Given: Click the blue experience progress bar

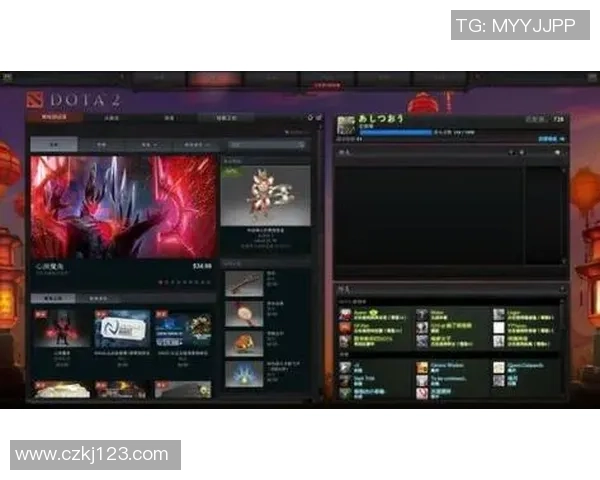Looking at the screenshot, I should pyautogui.click(x=396, y=132).
